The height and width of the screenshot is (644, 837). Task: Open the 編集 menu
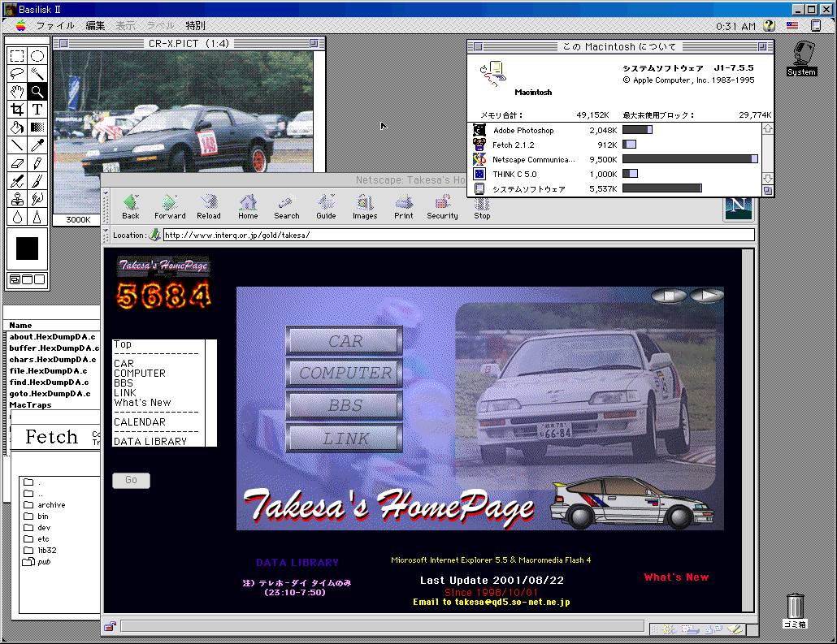coord(96,26)
